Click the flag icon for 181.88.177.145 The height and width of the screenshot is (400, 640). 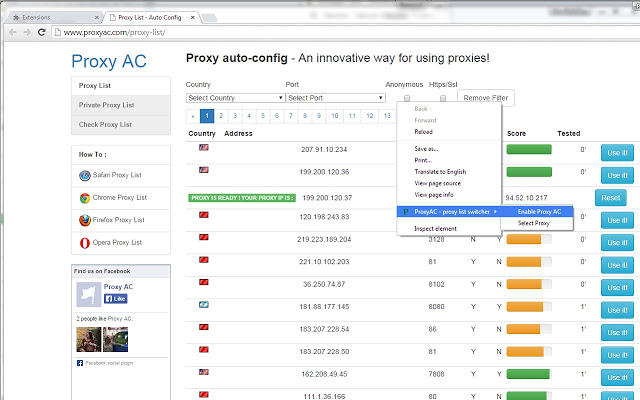tap(204, 304)
